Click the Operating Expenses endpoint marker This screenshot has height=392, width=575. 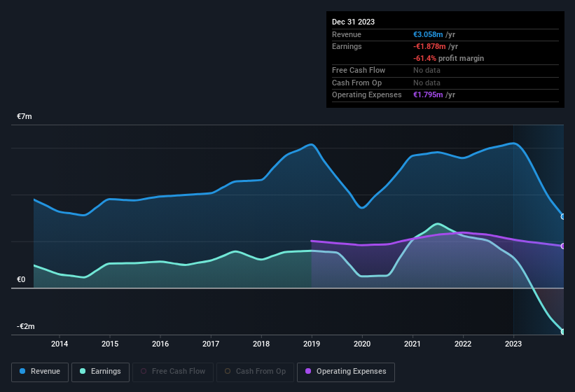pyautogui.click(x=563, y=246)
